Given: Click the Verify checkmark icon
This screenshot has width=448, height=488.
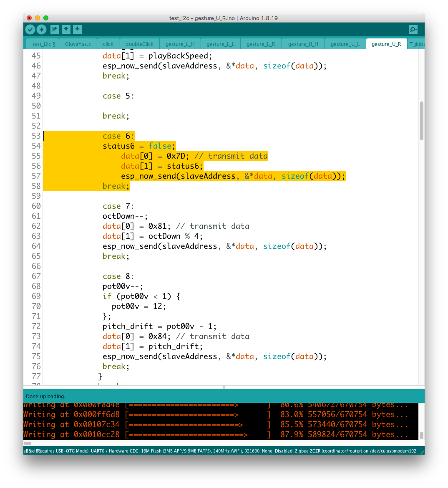Looking at the screenshot, I should [30, 29].
